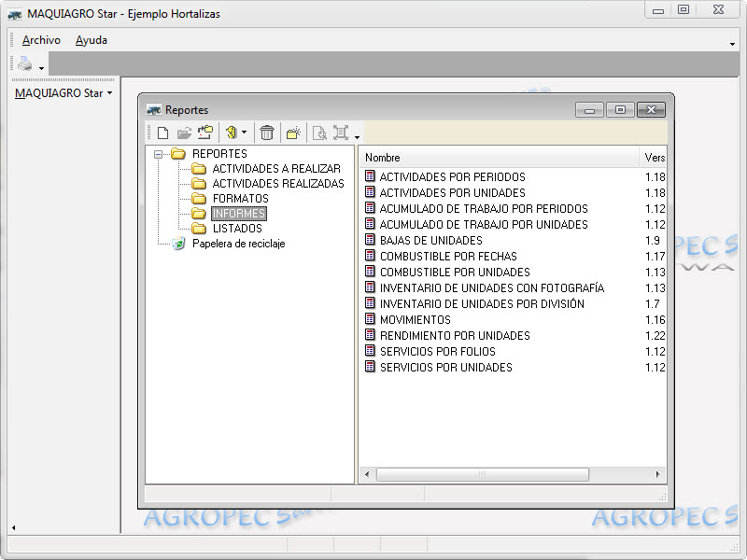Select INVENTARIO DE UNIDADES CON FOTOGRAFÍA report

point(492,288)
